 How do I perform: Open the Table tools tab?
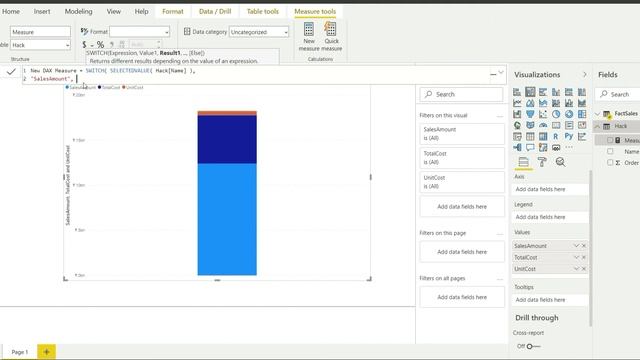tap(262, 11)
